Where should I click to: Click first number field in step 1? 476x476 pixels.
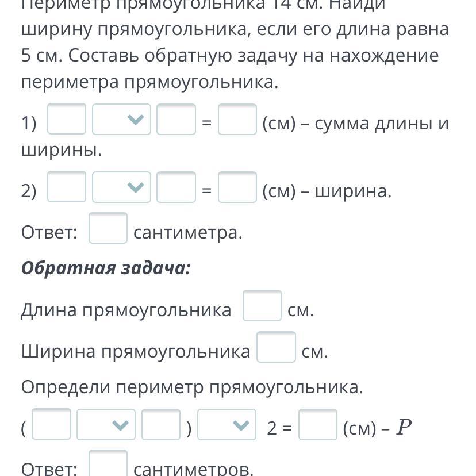[x=67, y=120]
